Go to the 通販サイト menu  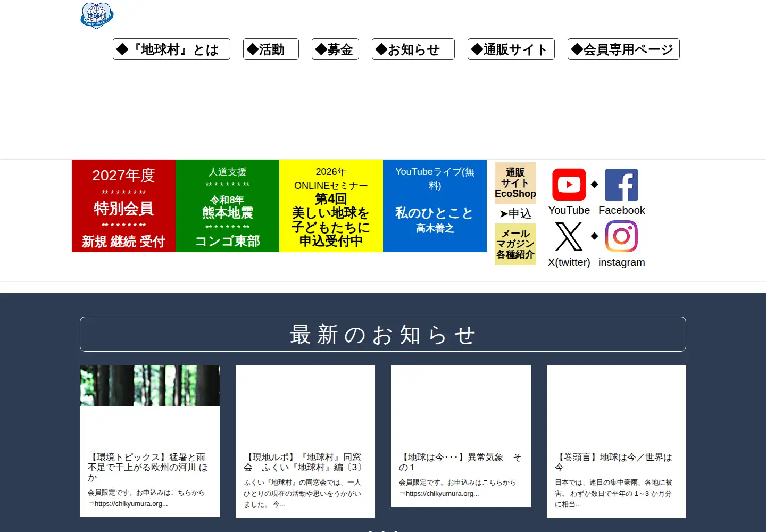[511, 49]
